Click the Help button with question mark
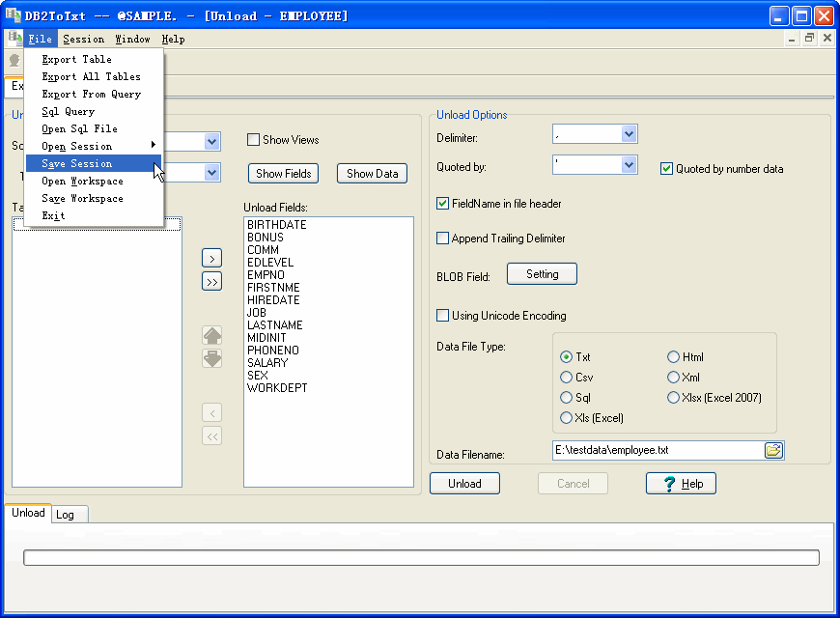Viewport: 840px width, 618px height. coord(682,484)
